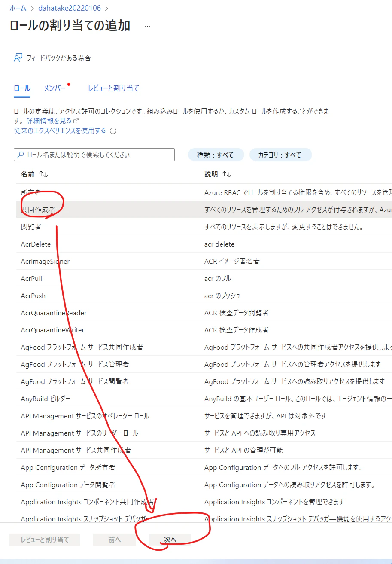Select AgFood プラットフォーム サービス閲覧者 role
Screen dimensions: 392x564
(204, 381)
